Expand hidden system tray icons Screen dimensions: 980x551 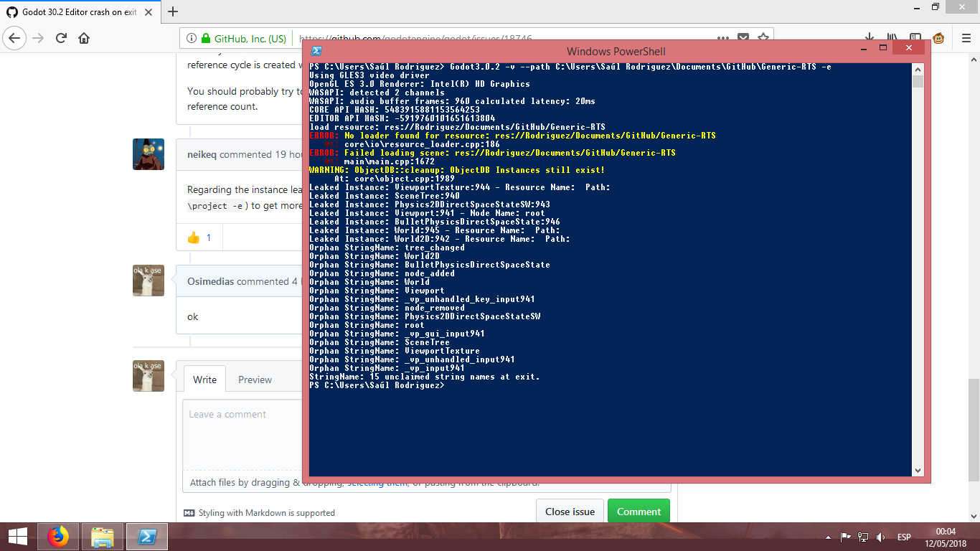click(828, 537)
